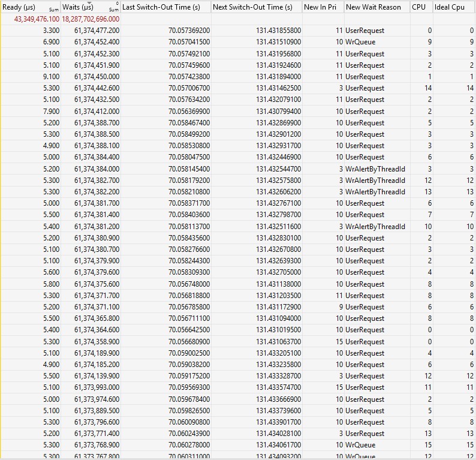Click the Waits value 61,374,452.400
The width and height of the screenshot is (476, 460).
click(x=97, y=42)
